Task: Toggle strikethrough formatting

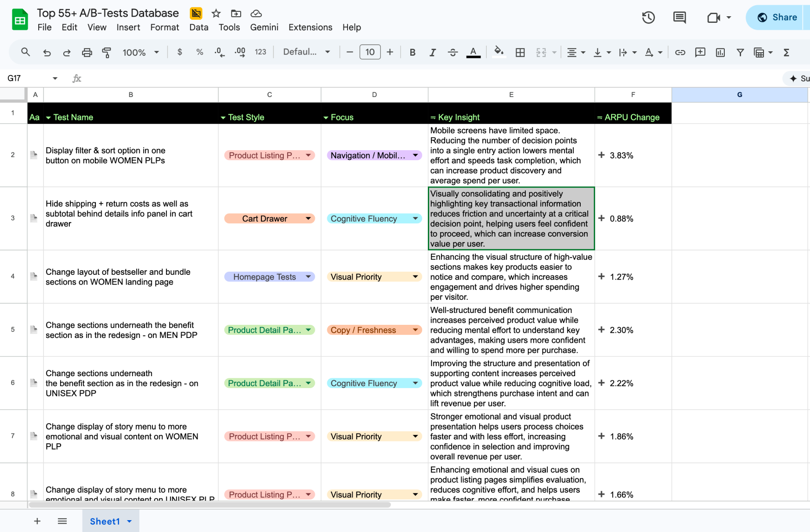Action: point(452,52)
